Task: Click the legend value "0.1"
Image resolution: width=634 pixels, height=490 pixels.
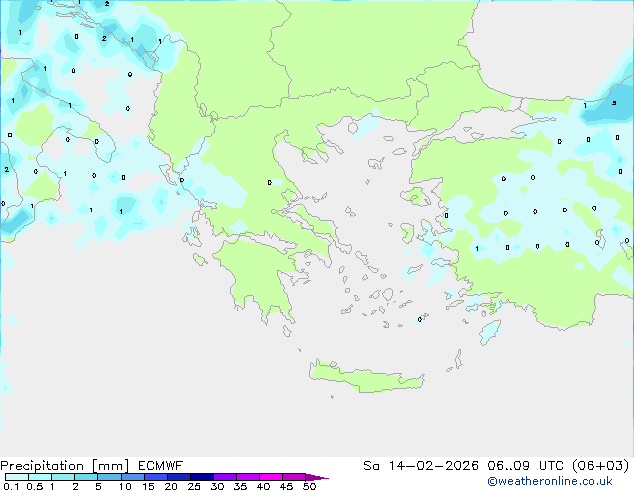Action: (11, 486)
